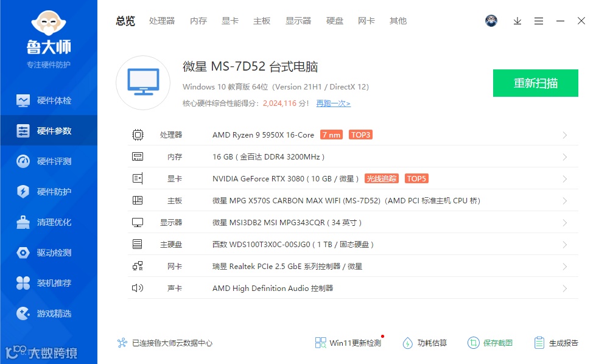596x364 pixels.
Task: Click 西数 WDS100T3X0C-00SJG0 text
Action: pos(261,244)
